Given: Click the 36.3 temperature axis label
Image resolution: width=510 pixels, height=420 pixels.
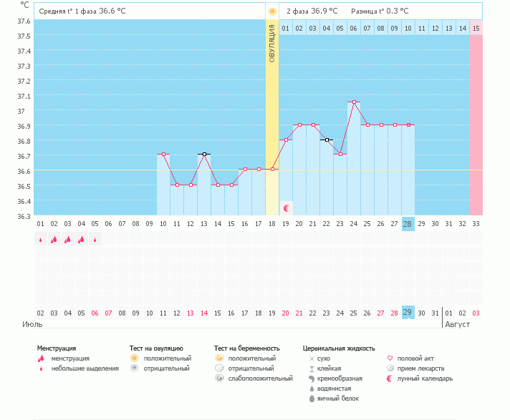Looking at the screenshot, I should click(x=24, y=216).
